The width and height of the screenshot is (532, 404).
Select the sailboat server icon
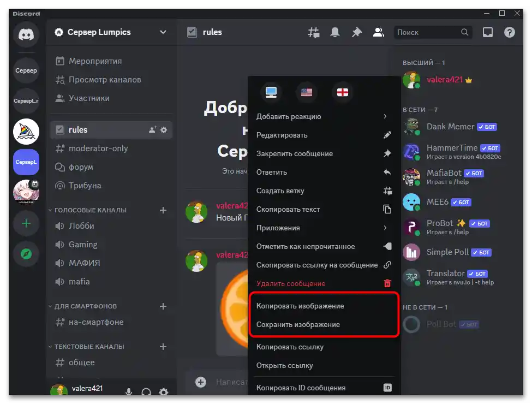(x=26, y=132)
